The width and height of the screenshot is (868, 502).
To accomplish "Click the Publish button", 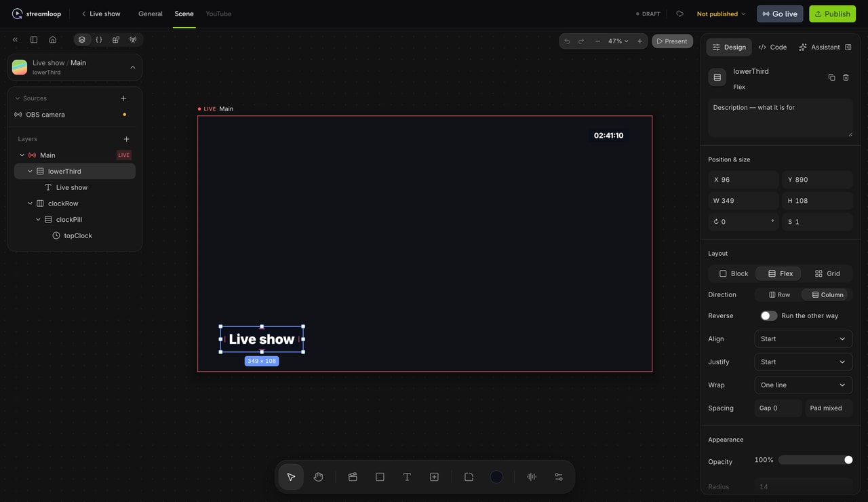I will tap(832, 14).
